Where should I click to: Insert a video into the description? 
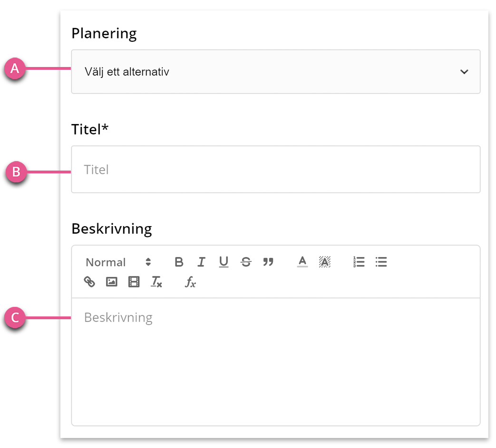134,282
